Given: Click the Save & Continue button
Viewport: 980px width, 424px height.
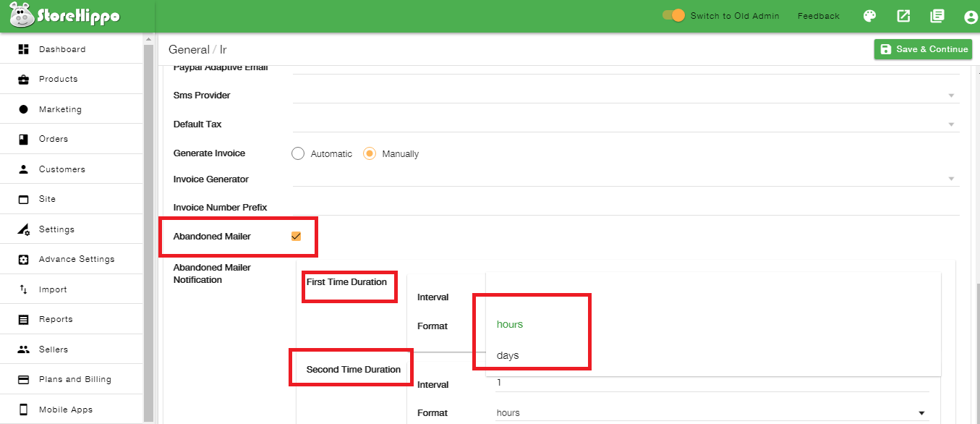Looking at the screenshot, I should (x=923, y=49).
